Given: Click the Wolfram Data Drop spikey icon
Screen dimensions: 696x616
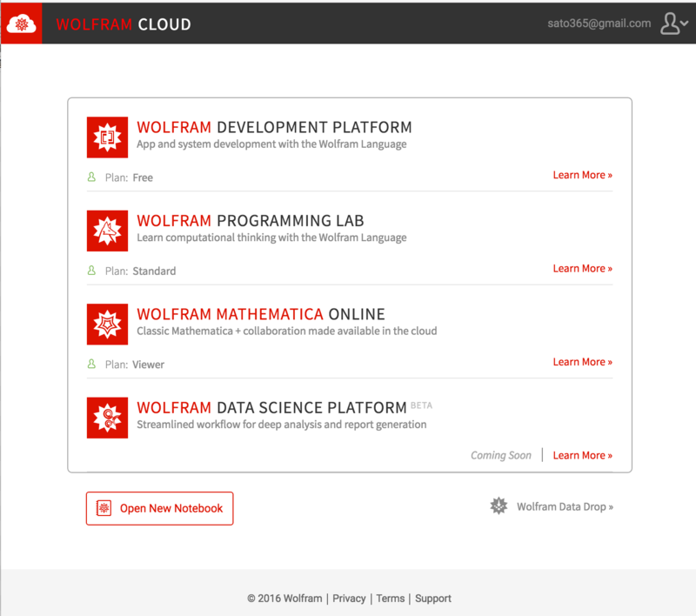Looking at the screenshot, I should click(499, 506).
